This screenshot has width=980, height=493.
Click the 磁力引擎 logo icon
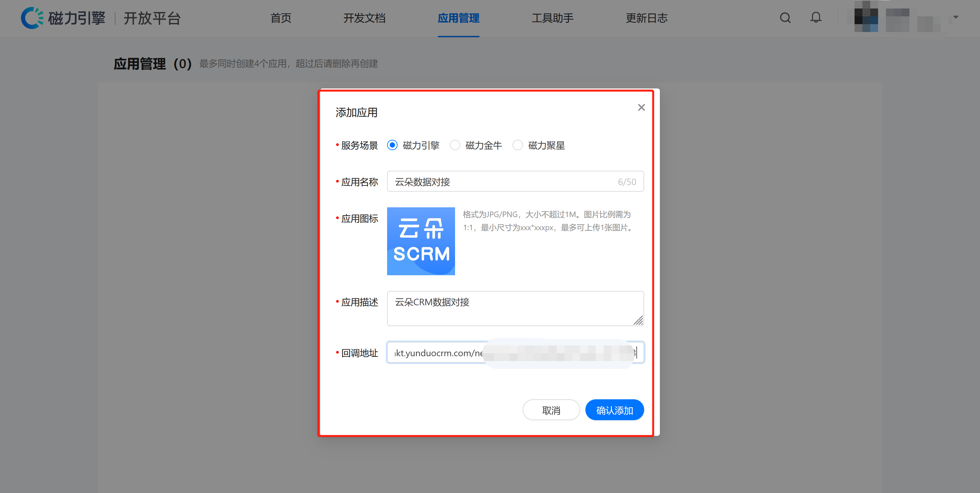32,18
